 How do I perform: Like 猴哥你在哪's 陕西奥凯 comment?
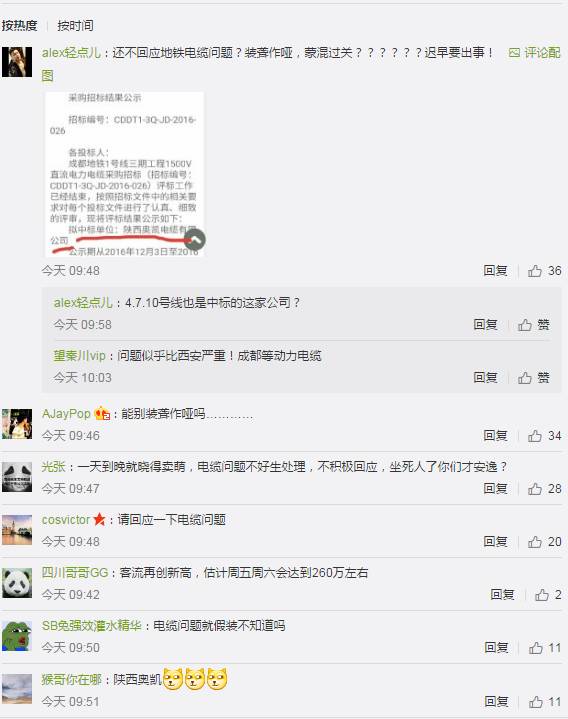coord(545,702)
